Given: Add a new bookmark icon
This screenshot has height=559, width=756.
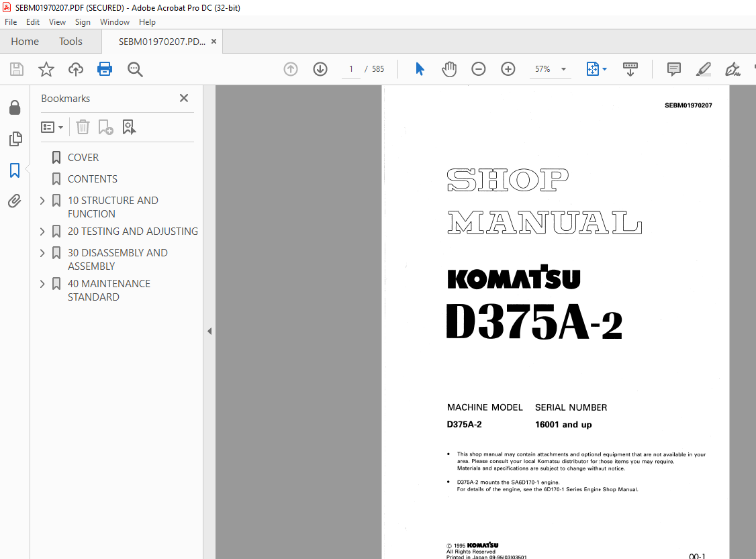Looking at the screenshot, I should 105,128.
